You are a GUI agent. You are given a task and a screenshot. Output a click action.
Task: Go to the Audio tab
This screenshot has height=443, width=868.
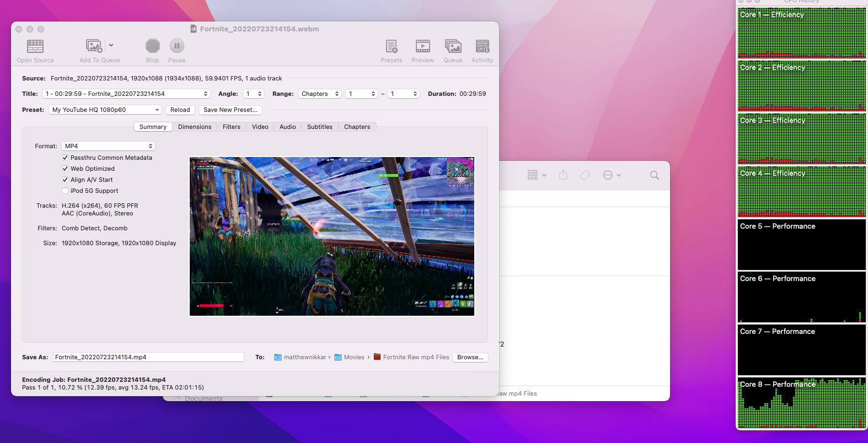tap(288, 127)
